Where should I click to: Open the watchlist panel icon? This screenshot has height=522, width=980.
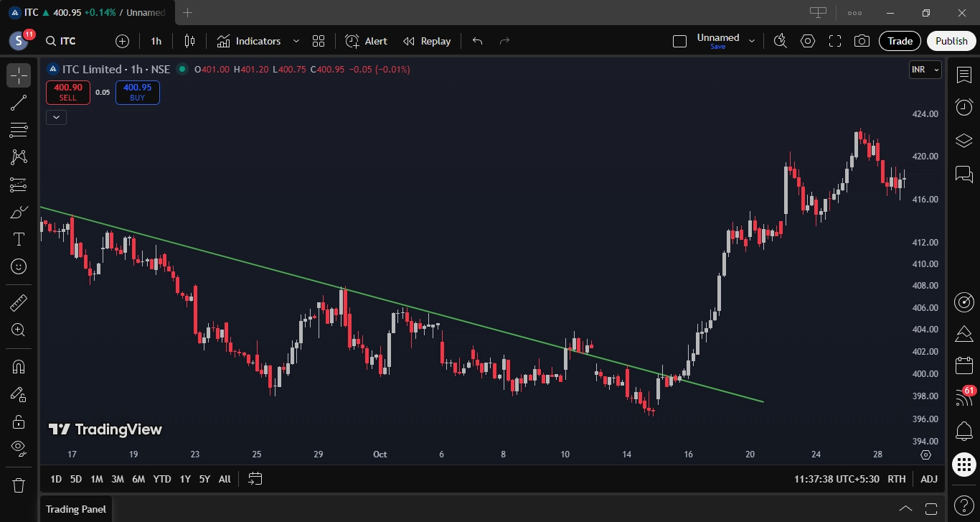[x=964, y=75]
